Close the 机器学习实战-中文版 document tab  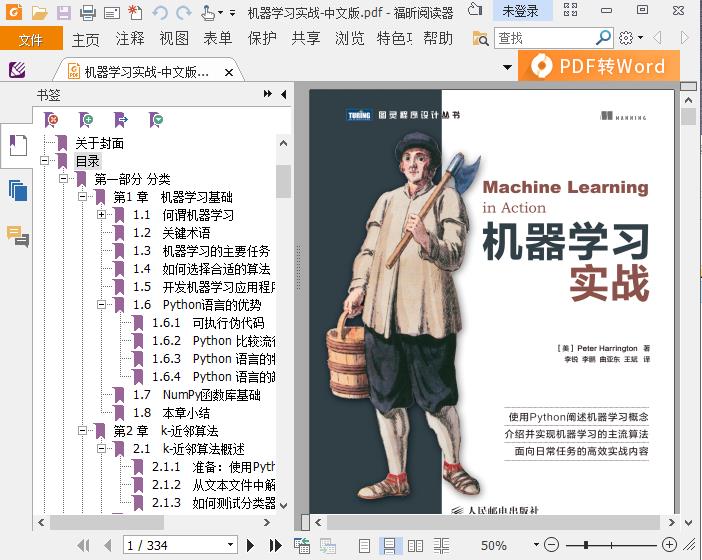pyautogui.click(x=229, y=73)
